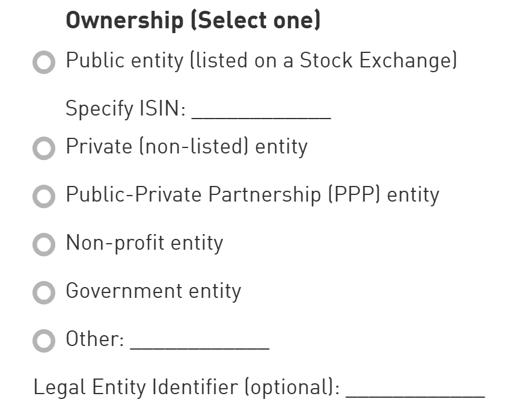Click the 'Specify ISIN:' label text

[x=126, y=109]
